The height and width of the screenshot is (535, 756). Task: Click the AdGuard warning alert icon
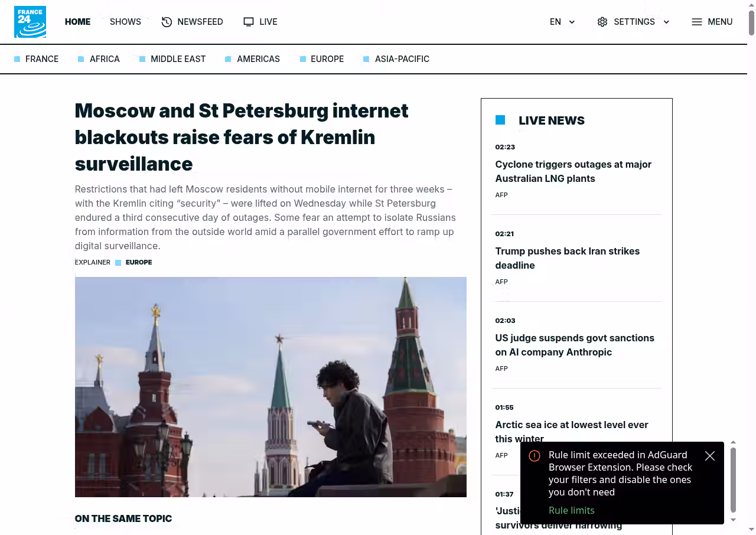pyautogui.click(x=535, y=456)
